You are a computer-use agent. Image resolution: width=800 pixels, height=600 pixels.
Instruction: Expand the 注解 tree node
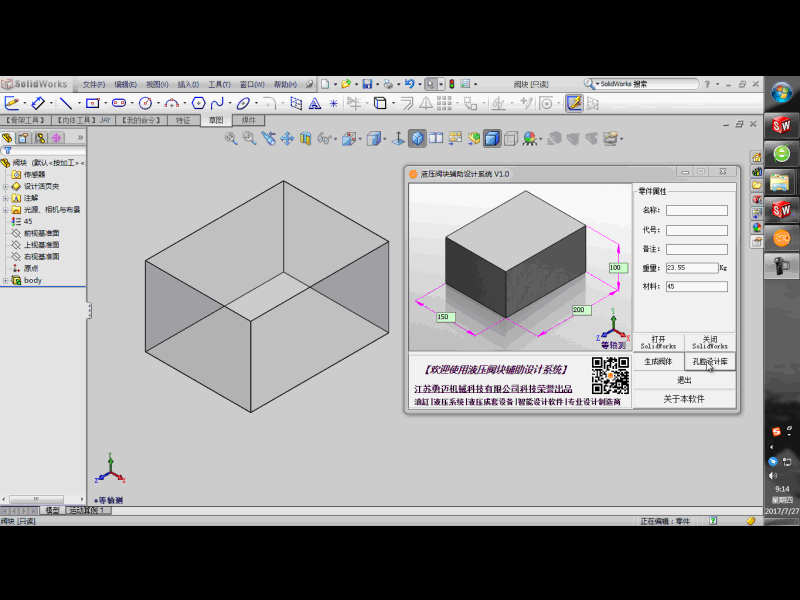[6, 198]
